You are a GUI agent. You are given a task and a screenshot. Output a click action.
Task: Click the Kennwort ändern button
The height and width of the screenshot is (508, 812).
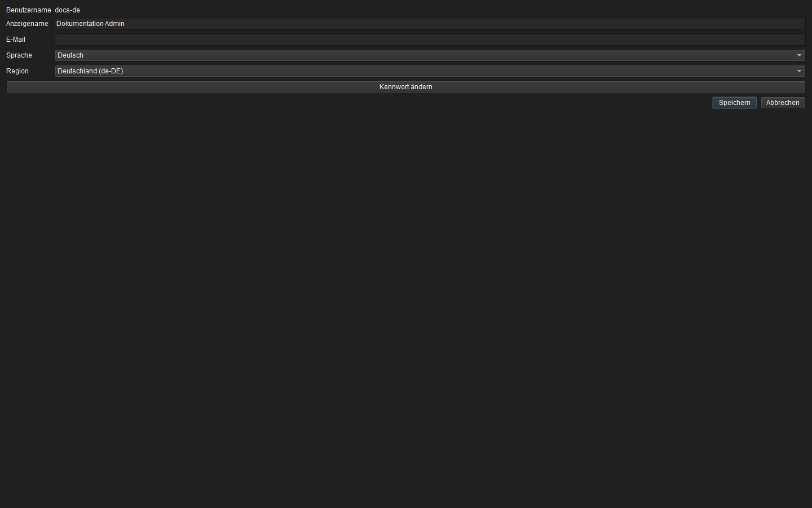(406, 87)
